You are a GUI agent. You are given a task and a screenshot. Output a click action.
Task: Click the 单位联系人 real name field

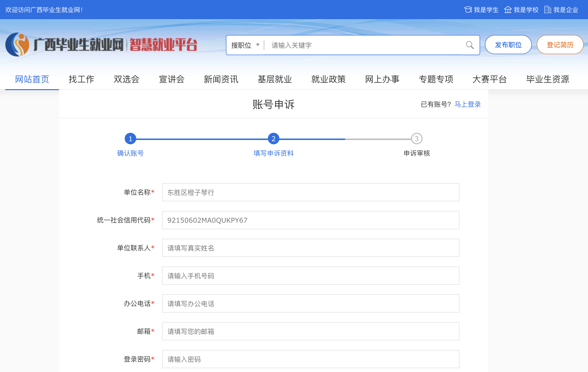[310, 248]
